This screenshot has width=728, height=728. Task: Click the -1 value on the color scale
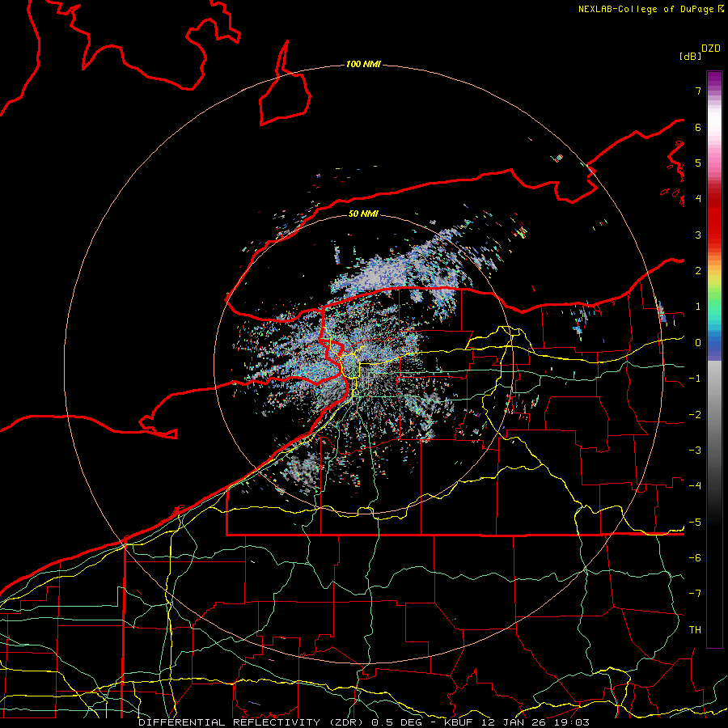coord(695,379)
